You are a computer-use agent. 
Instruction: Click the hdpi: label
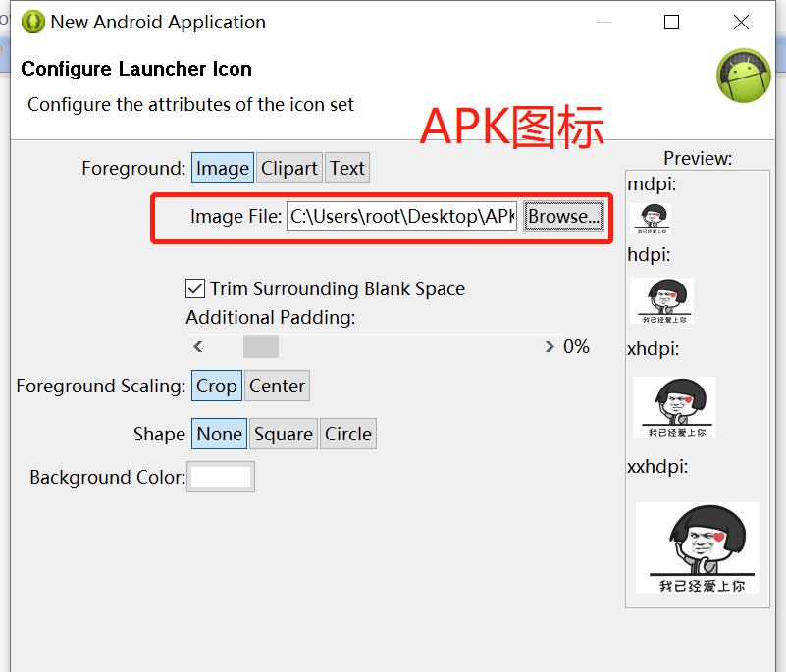point(649,254)
